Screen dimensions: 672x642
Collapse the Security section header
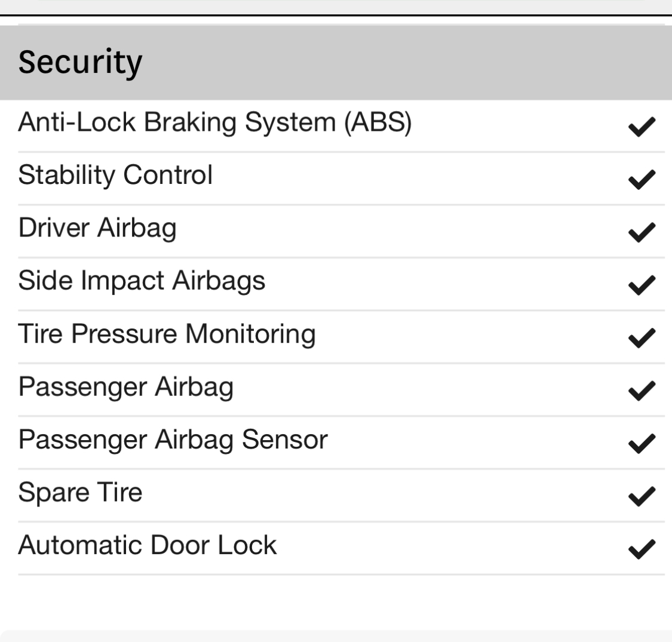pyautogui.click(x=336, y=63)
